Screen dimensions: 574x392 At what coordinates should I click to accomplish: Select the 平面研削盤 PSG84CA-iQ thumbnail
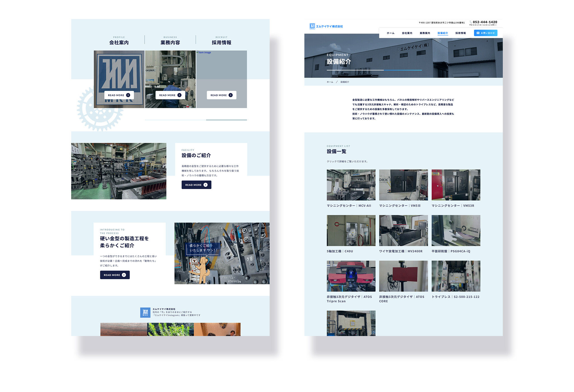pyautogui.click(x=456, y=230)
